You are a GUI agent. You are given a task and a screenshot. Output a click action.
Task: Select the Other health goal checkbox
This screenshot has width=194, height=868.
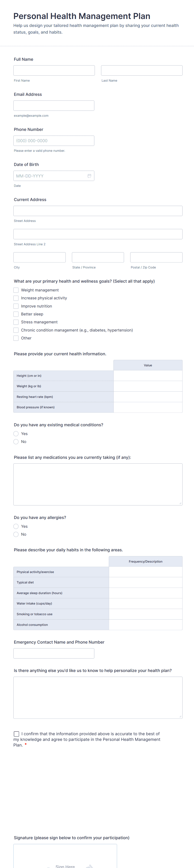pyautogui.click(x=16, y=338)
